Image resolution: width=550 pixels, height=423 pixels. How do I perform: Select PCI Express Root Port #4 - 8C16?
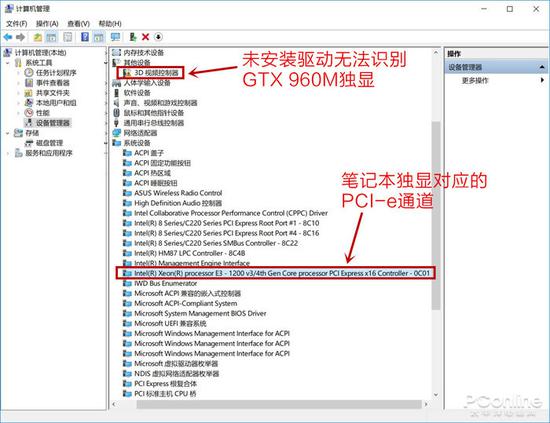tap(227, 233)
